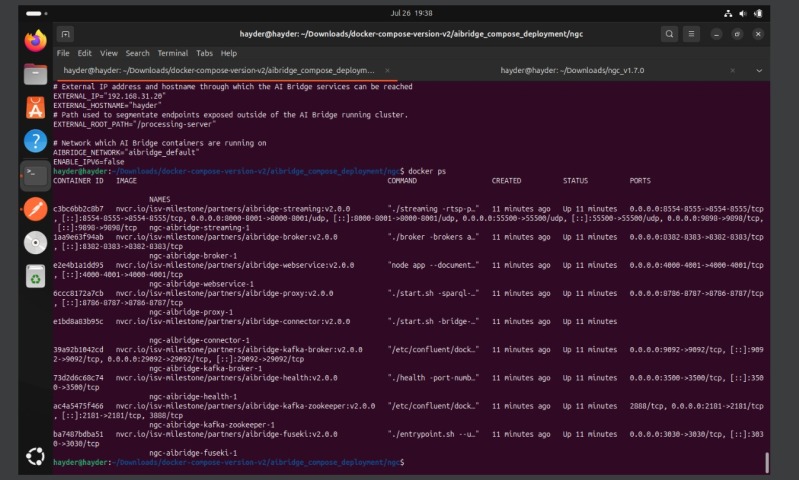Image resolution: width=799 pixels, height=480 pixels.
Task: Switch to the ngc_v1.7.0 terminal tab
Action: coord(572,71)
